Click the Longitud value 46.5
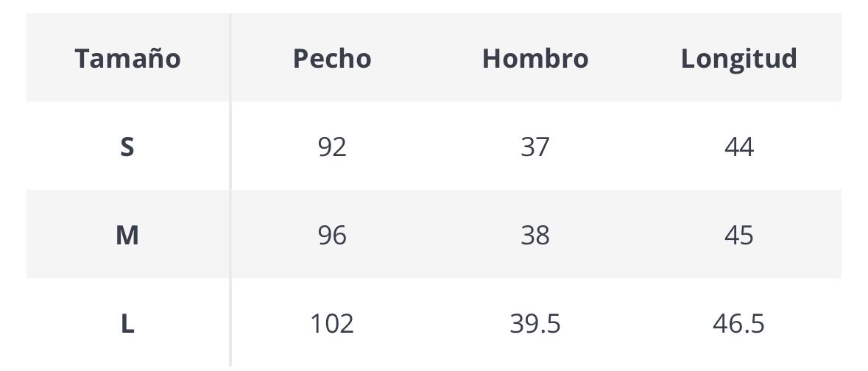 (738, 324)
